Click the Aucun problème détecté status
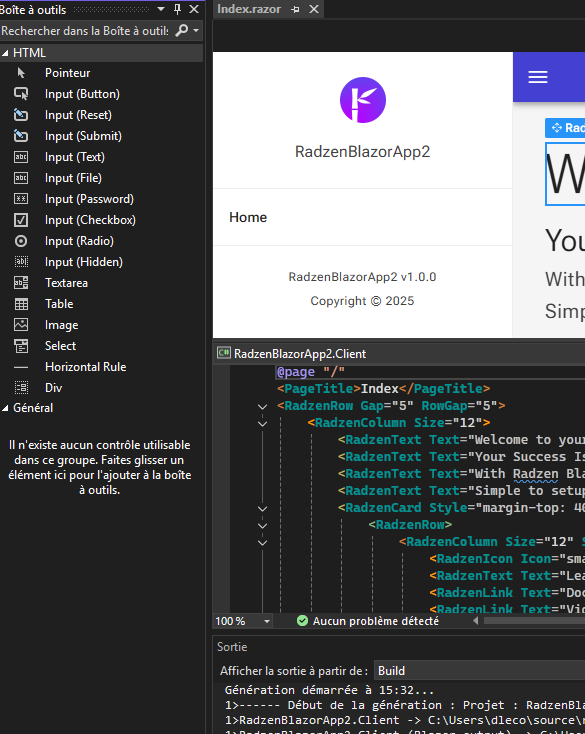Viewport: 585px width, 734px height. 376,622
